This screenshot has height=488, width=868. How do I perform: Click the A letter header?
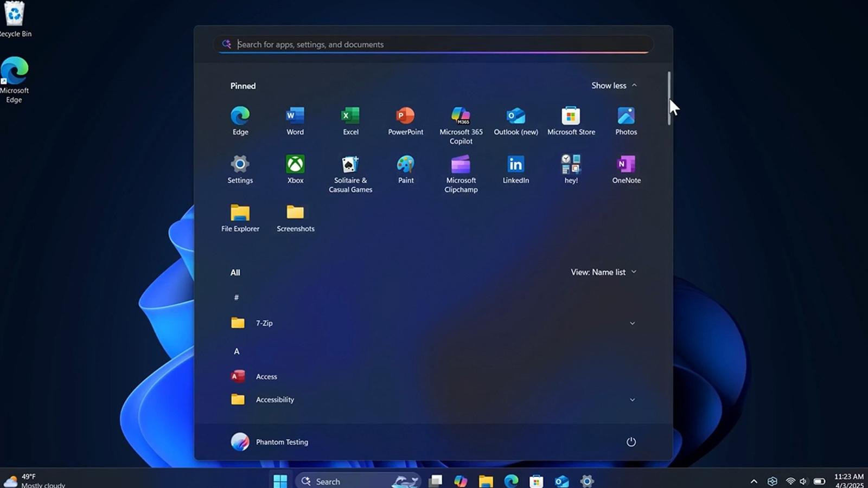coord(237,351)
